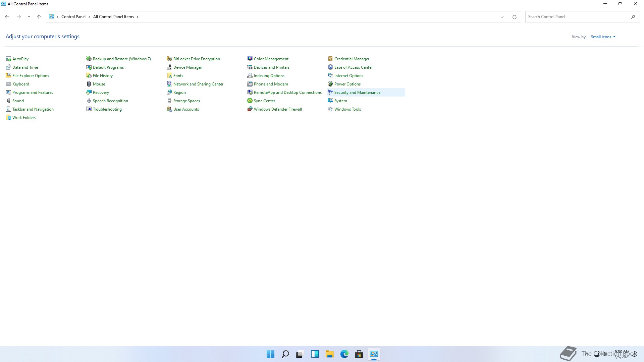Open Taskbar and Navigation icon
Image resolution: width=644 pixels, height=362 pixels.
point(8,109)
